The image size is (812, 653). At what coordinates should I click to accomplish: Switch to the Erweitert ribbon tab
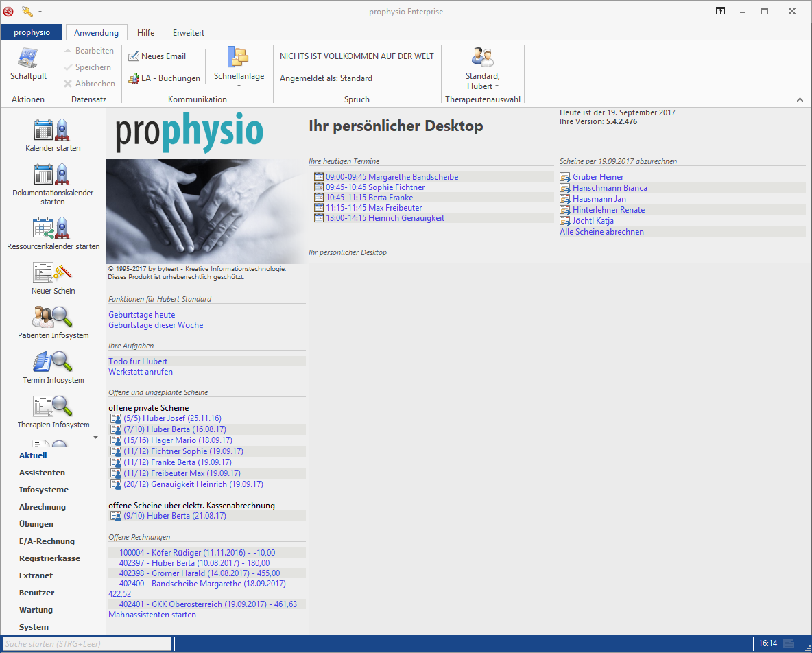(x=188, y=33)
